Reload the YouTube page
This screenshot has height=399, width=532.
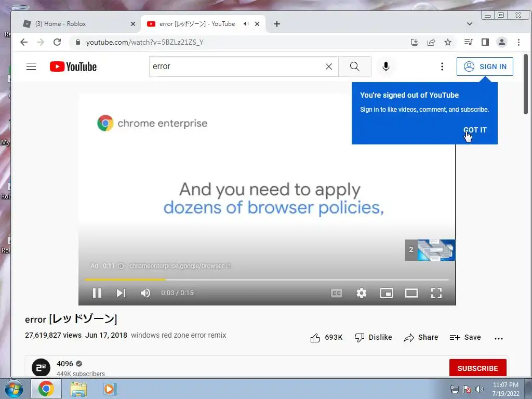coord(57,42)
